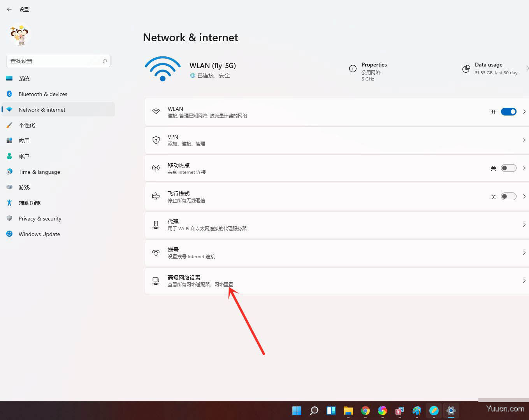Open the network Properties info link
This screenshot has height=420, width=529.
pos(374,65)
